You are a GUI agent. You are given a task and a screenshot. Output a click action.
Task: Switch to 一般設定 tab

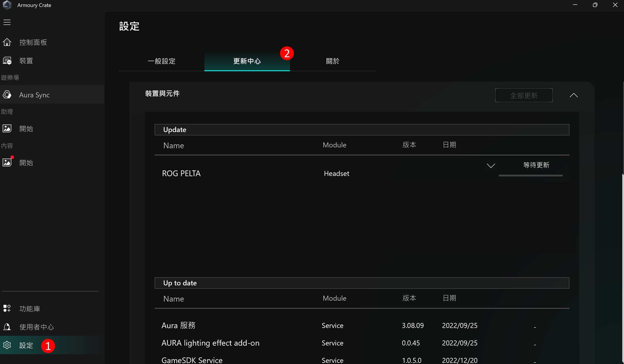(x=162, y=61)
